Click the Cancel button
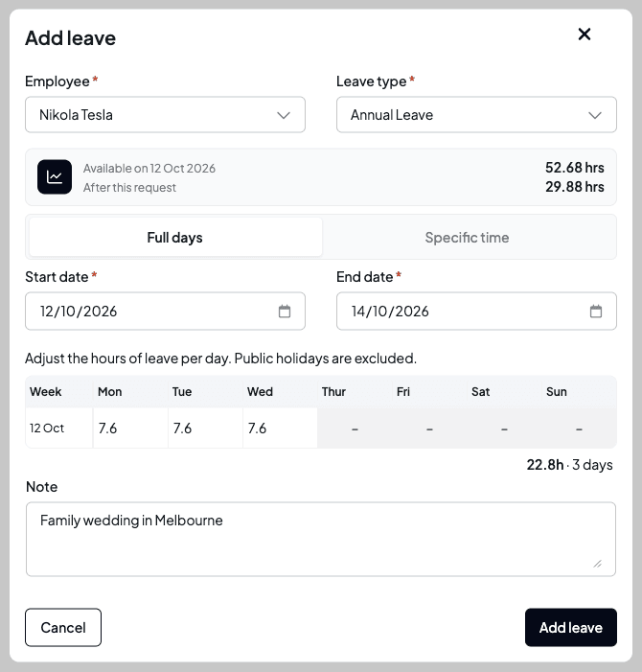The height and width of the screenshot is (672, 642). [x=63, y=628]
